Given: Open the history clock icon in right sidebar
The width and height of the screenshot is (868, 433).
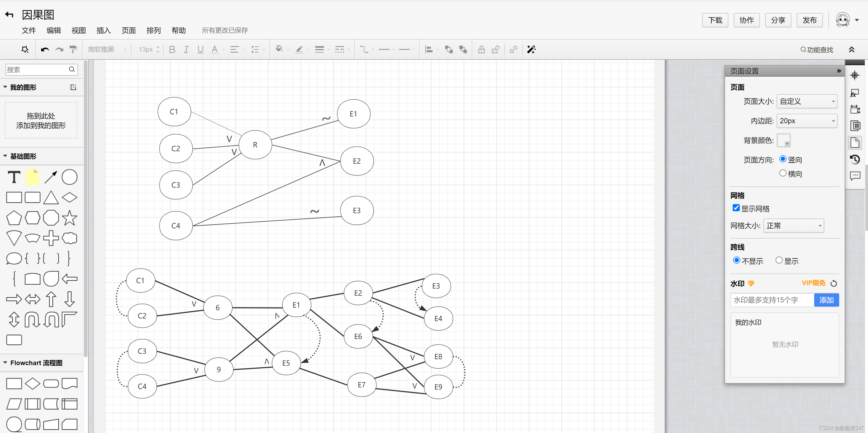Looking at the screenshot, I should (x=854, y=159).
